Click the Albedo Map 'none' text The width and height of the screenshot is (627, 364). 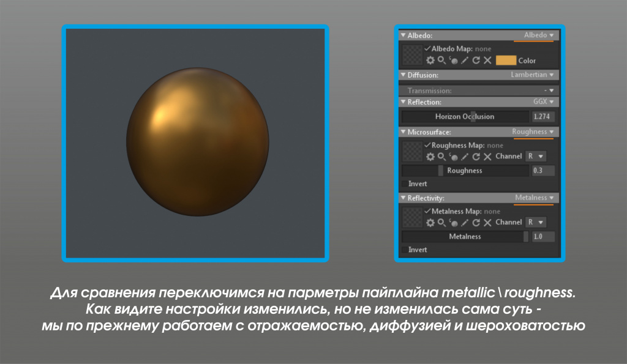pos(483,49)
